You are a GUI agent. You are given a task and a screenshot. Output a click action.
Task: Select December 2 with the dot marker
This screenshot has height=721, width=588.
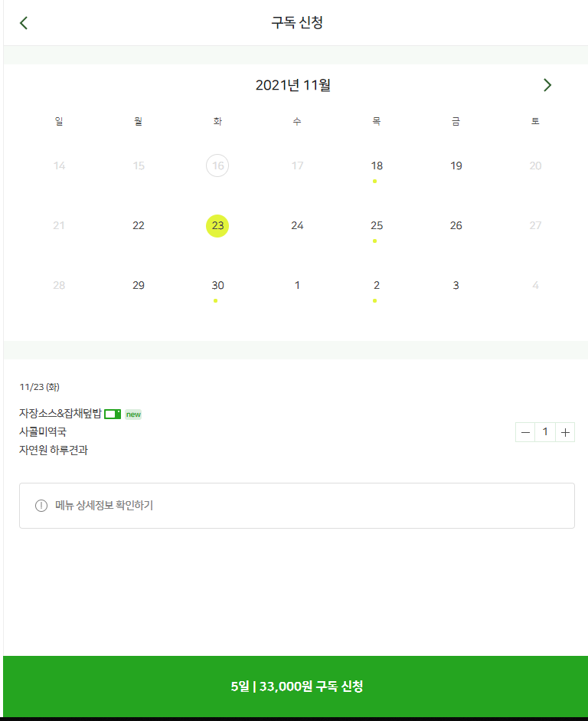click(377, 286)
